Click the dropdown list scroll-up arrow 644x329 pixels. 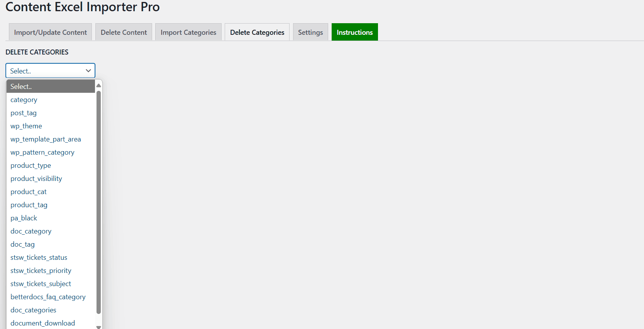(98, 85)
